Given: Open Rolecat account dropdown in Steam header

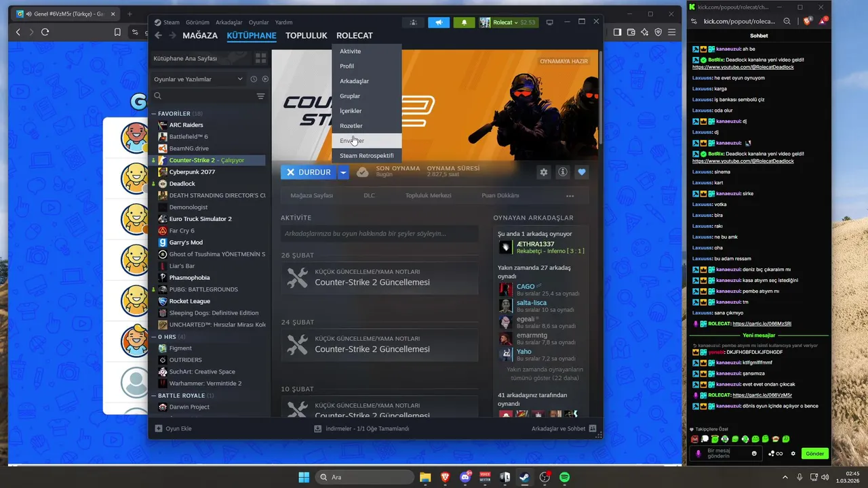Looking at the screenshot, I should [507, 22].
